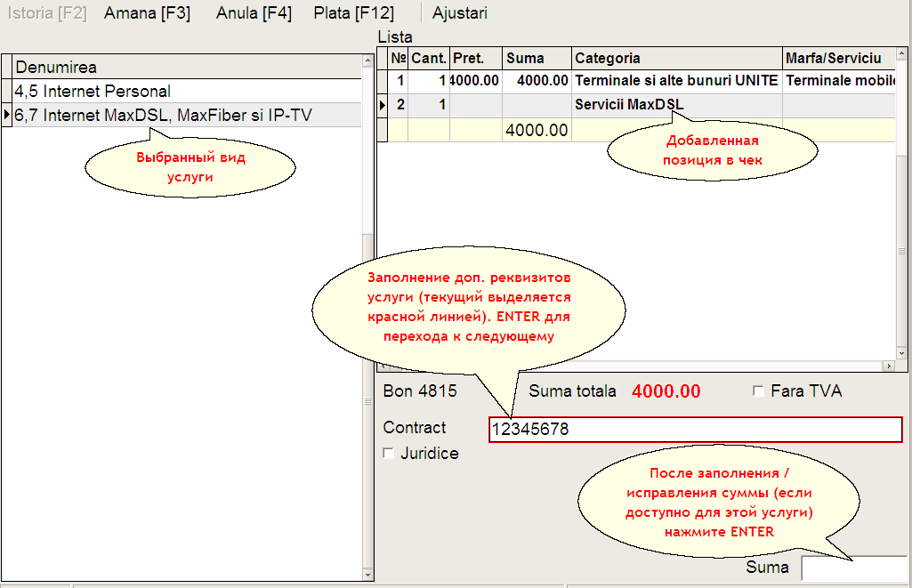912x588 pixels.
Task: Select 'Terminale si alte bunuri UNITE' cell
Action: [677, 81]
